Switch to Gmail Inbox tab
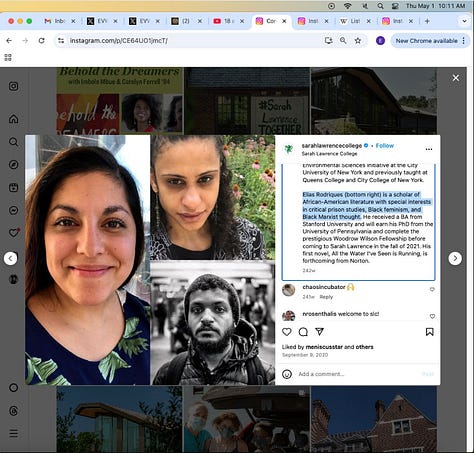 (x=59, y=21)
